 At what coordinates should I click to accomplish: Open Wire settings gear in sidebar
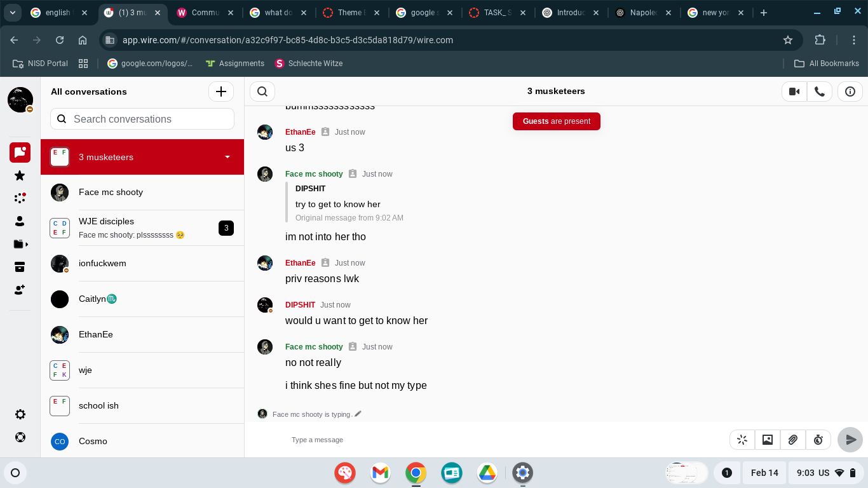tap(20, 414)
